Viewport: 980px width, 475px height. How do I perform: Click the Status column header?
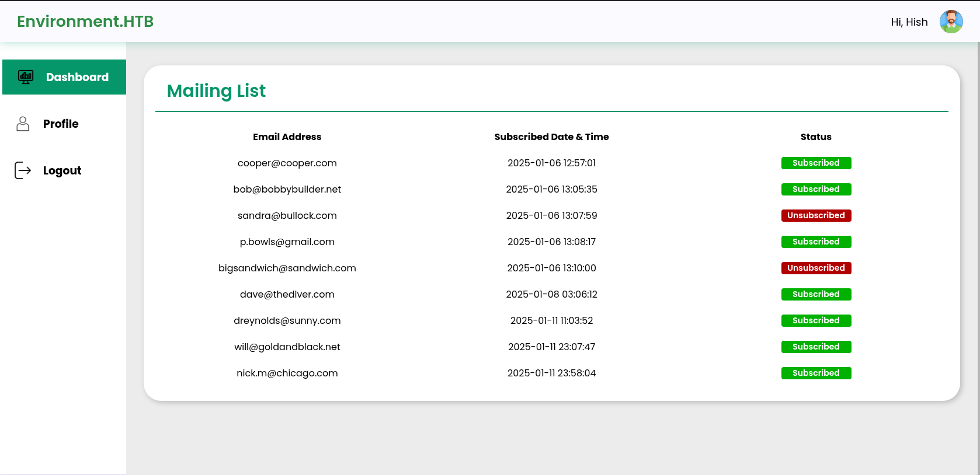pos(816,137)
